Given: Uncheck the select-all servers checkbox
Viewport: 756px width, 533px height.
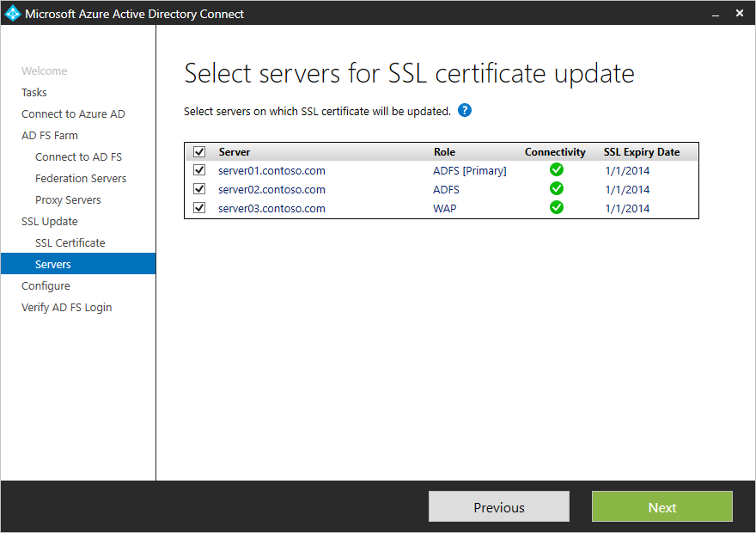Looking at the screenshot, I should 198,151.
